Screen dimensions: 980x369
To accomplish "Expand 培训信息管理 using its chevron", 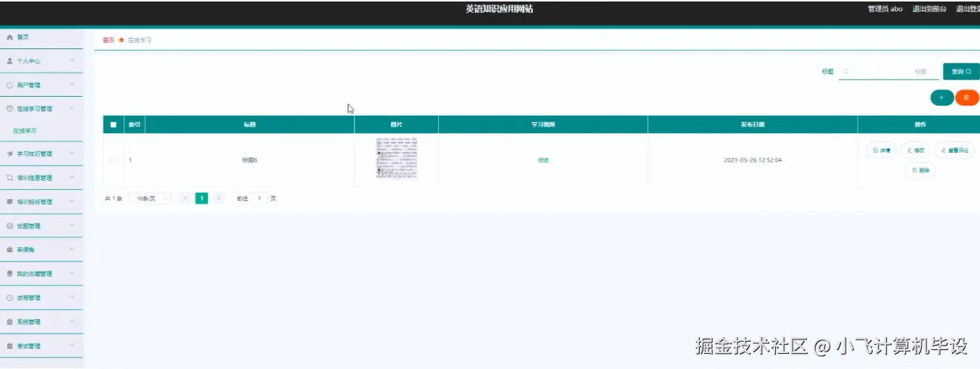I will (72, 178).
